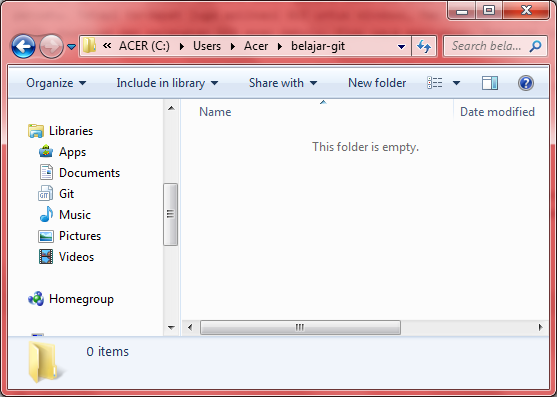
Task: Click the Libraries folder icon
Action: pyautogui.click(x=36, y=131)
